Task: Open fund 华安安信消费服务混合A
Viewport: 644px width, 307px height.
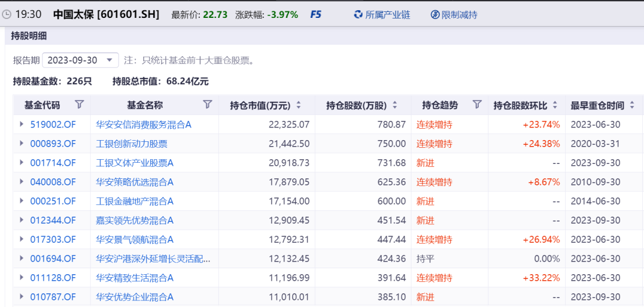Action: pos(144,125)
